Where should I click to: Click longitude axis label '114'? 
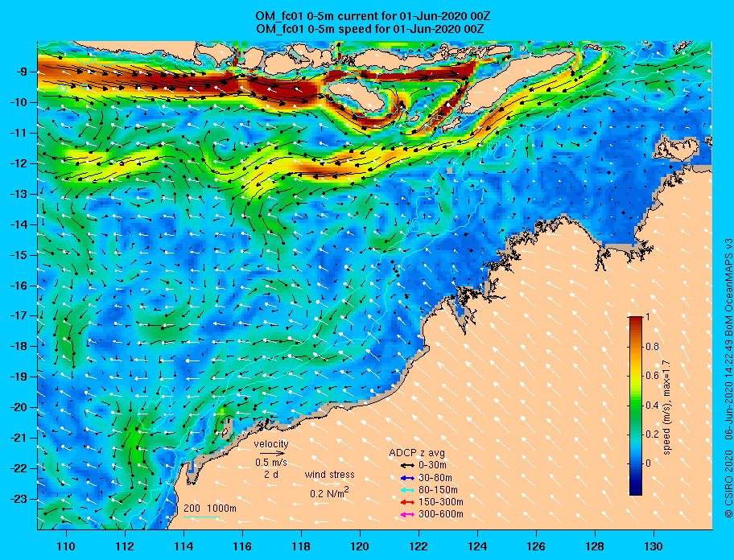(183, 546)
